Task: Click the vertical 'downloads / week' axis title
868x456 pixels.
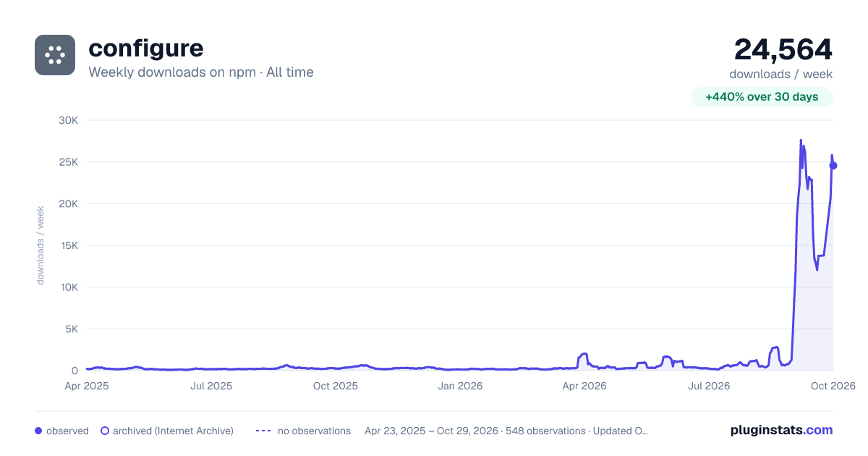Action: pos(41,245)
